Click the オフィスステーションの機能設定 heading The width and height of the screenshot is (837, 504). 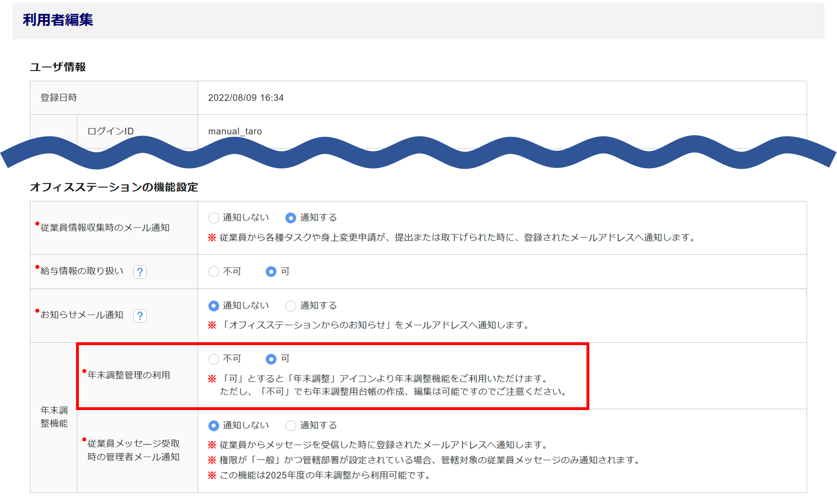(114, 187)
